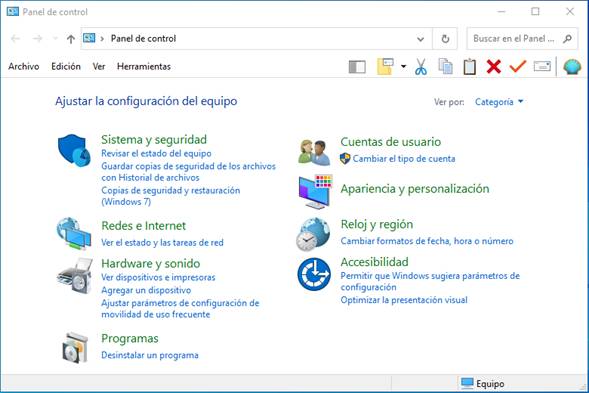Click the Copy toolbar icon
The height and width of the screenshot is (393, 589).
coord(446,67)
